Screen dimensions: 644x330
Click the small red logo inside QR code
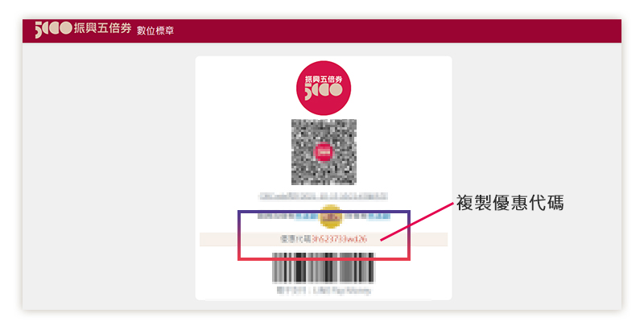324,152
